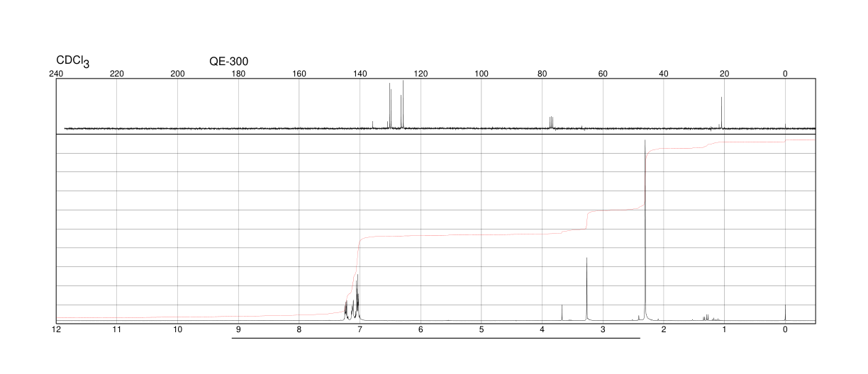Click the proton peak near 3.3 ppm
868x374 pixels.
pos(586,289)
